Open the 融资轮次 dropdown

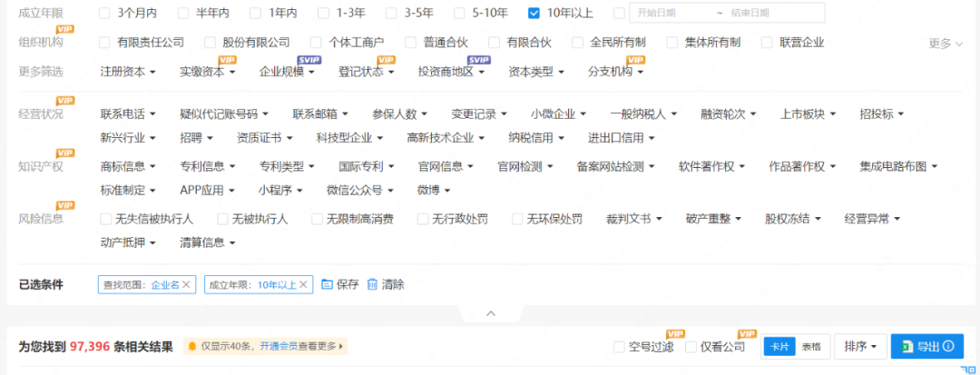coord(729,114)
